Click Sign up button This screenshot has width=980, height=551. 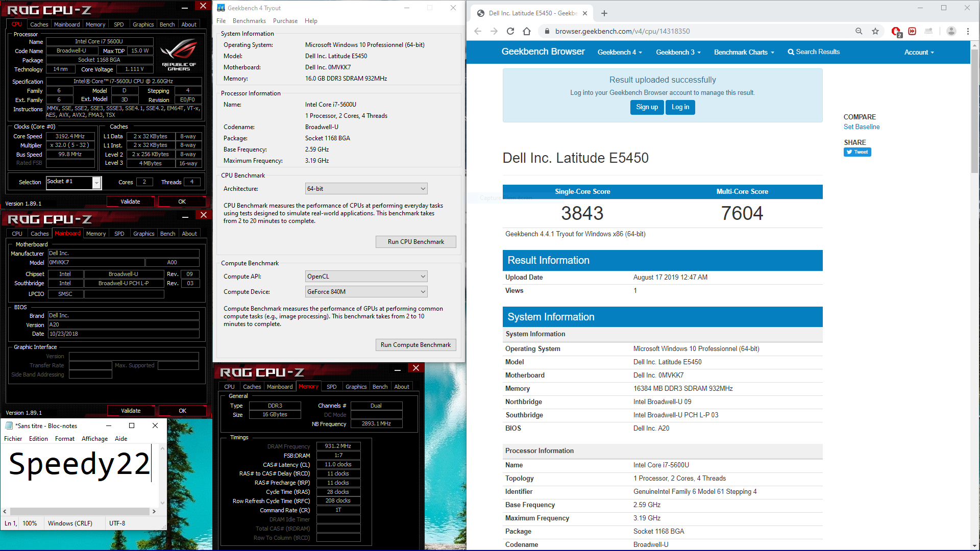coord(647,107)
